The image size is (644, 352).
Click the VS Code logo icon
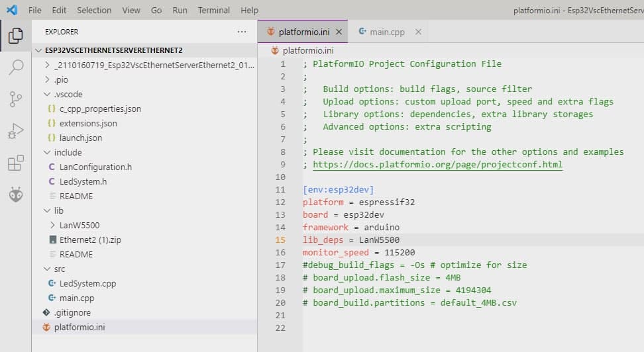tap(12, 10)
